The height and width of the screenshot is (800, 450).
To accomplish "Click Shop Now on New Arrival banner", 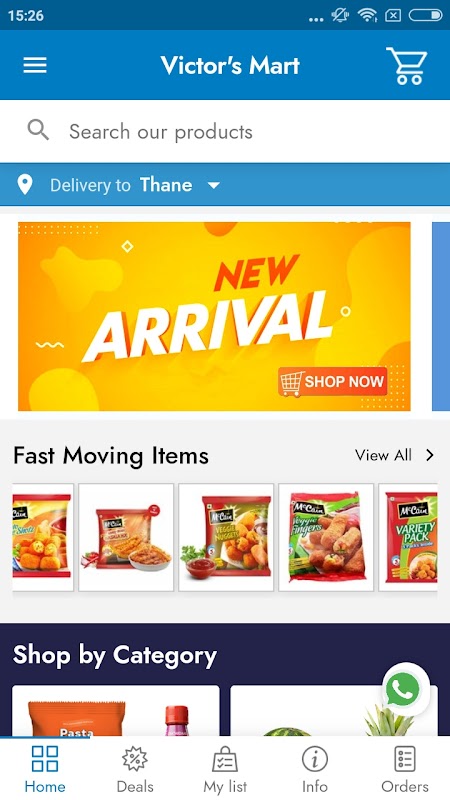I will [333, 382].
